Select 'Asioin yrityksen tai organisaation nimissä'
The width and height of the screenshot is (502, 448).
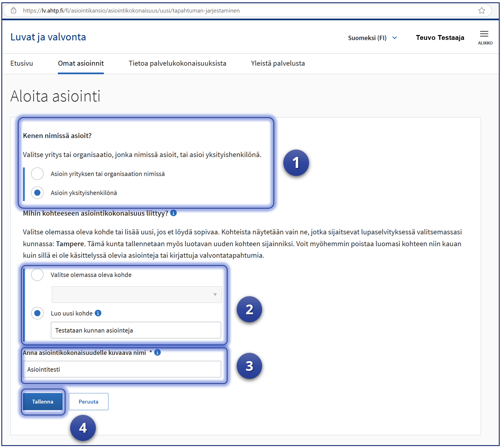37,174
